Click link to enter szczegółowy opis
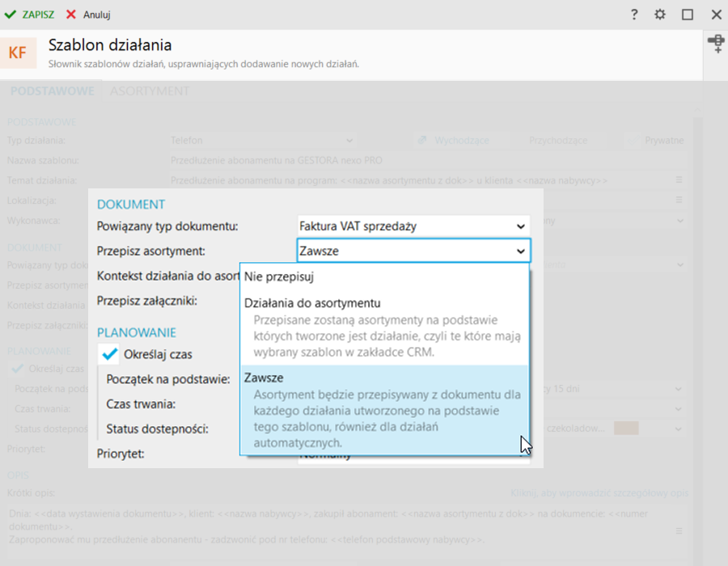 [599, 493]
